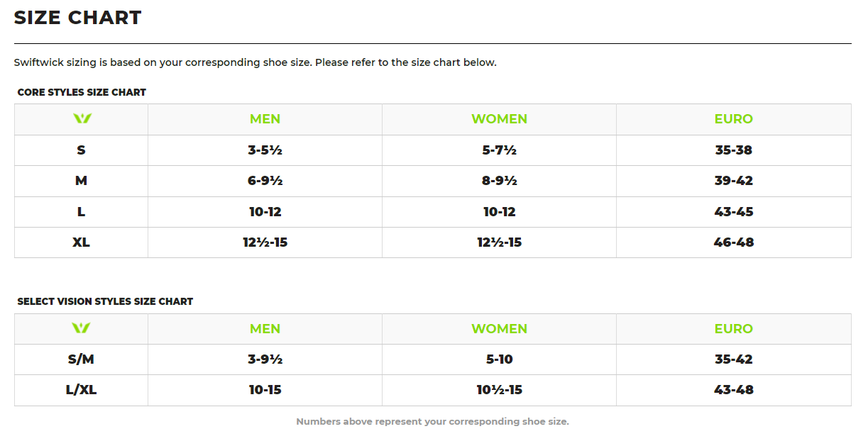
Task: Click the men's 10-15 cell in Vision chart
Action: point(265,390)
